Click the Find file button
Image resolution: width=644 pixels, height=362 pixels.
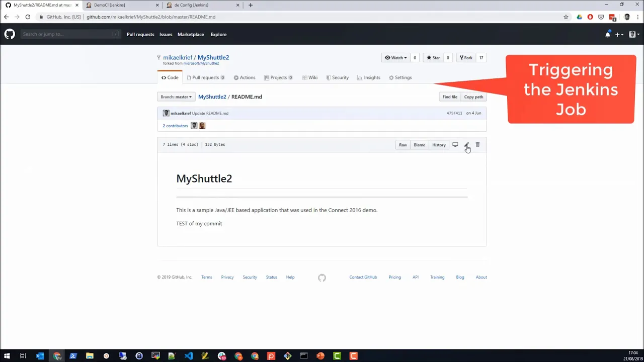point(450,97)
